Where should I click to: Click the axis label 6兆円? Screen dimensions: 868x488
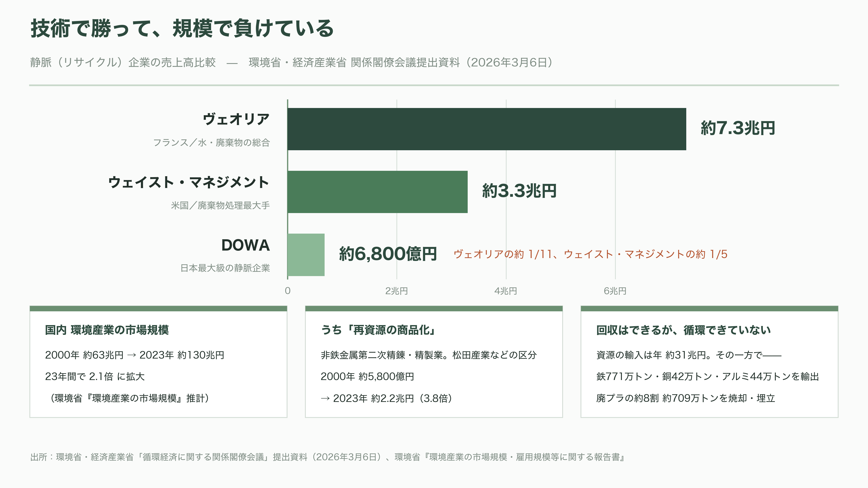coord(615,291)
